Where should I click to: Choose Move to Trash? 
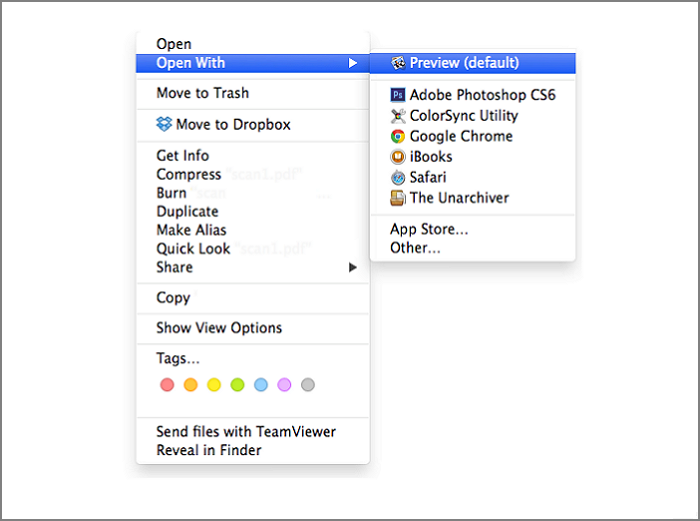point(202,93)
